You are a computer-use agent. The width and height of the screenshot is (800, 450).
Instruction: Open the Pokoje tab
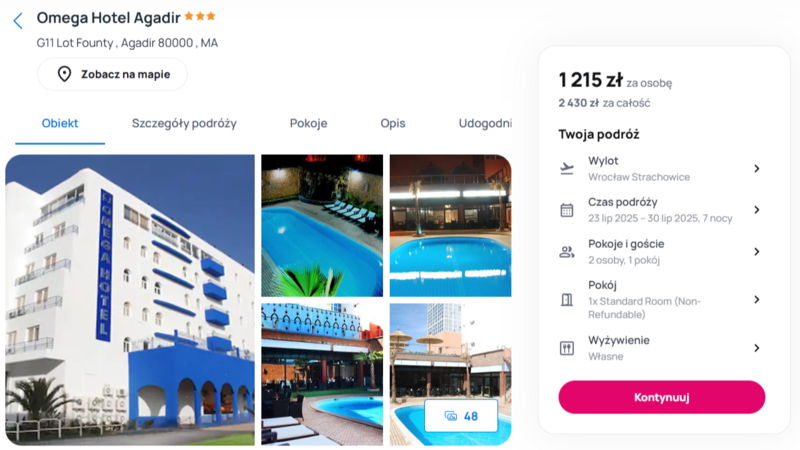point(308,123)
